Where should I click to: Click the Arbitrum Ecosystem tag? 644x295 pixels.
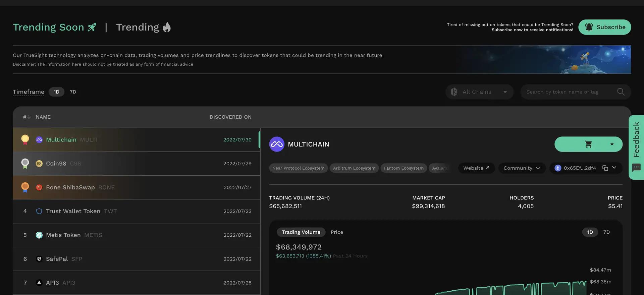tap(354, 168)
